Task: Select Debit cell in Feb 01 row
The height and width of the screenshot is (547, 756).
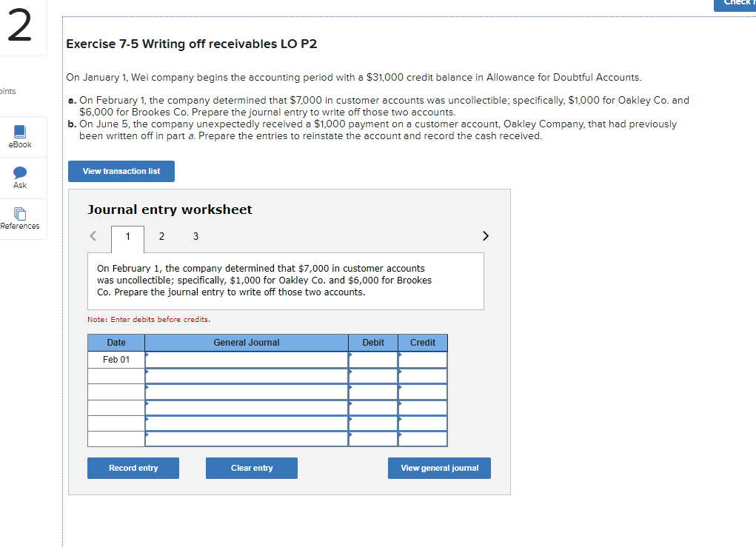Action: pos(373,360)
